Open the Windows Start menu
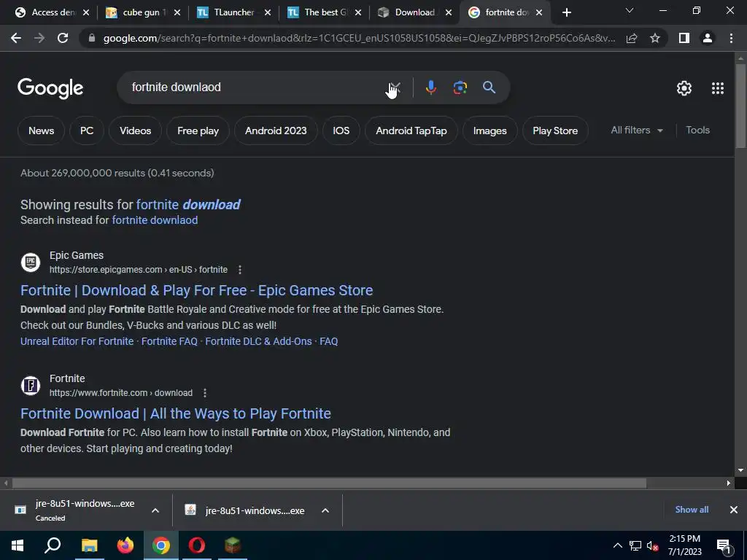Image resolution: width=747 pixels, height=560 pixels. click(x=18, y=545)
